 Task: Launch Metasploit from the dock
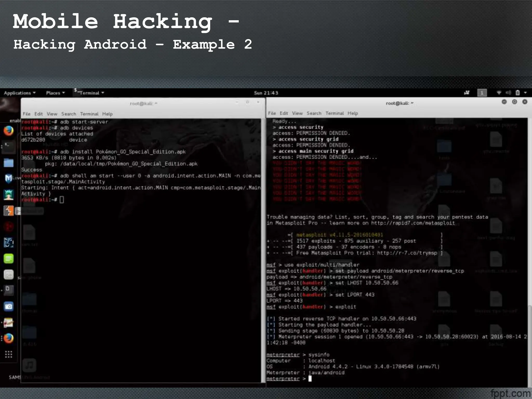(x=9, y=179)
